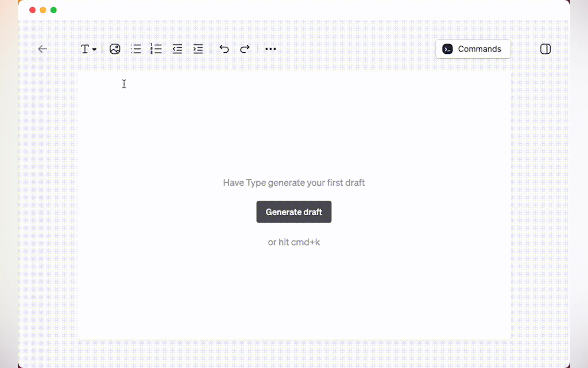Image resolution: width=588 pixels, height=368 pixels.
Task: Toggle the bulleted list formatting
Action: (x=136, y=49)
